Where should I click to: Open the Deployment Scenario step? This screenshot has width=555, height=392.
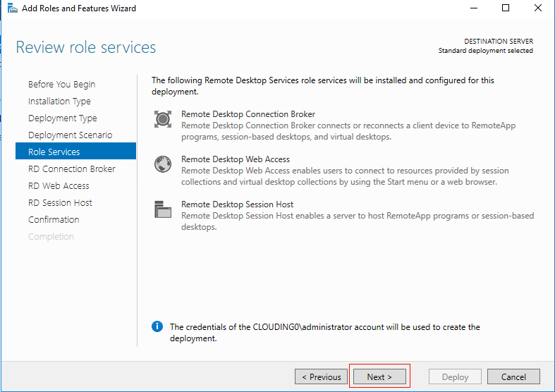coord(70,135)
